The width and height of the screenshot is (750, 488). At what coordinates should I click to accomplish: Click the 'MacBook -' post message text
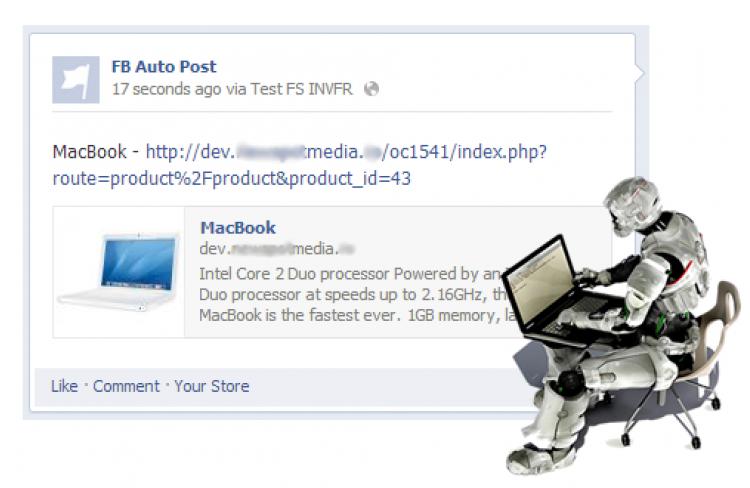coord(95,152)
